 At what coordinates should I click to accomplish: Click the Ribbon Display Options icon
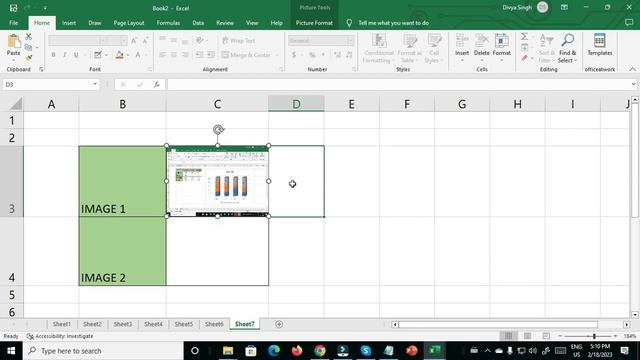click(564, 7)
